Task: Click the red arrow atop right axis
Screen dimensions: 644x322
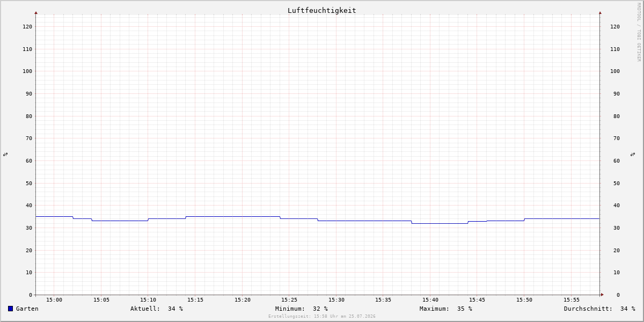Action: click(600, 12)
